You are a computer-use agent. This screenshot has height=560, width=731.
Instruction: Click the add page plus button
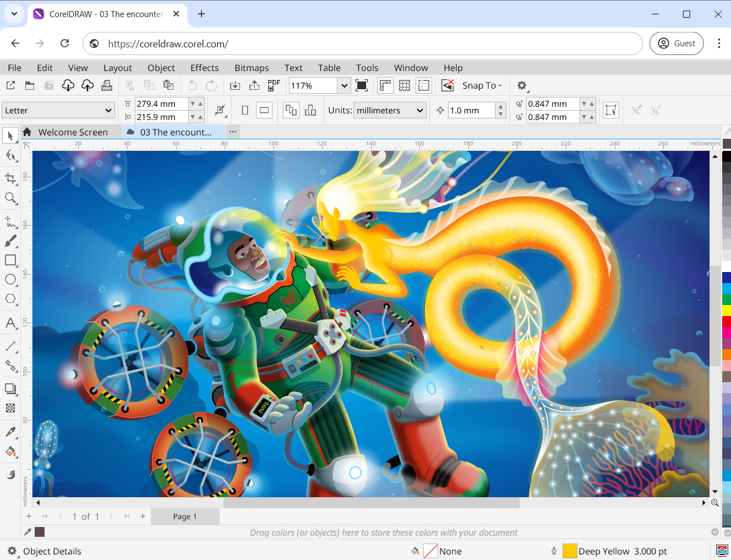point(29,516)
